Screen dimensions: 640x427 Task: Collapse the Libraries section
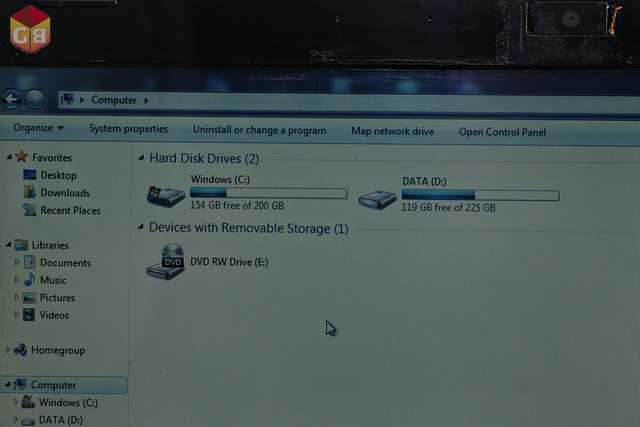9,245
